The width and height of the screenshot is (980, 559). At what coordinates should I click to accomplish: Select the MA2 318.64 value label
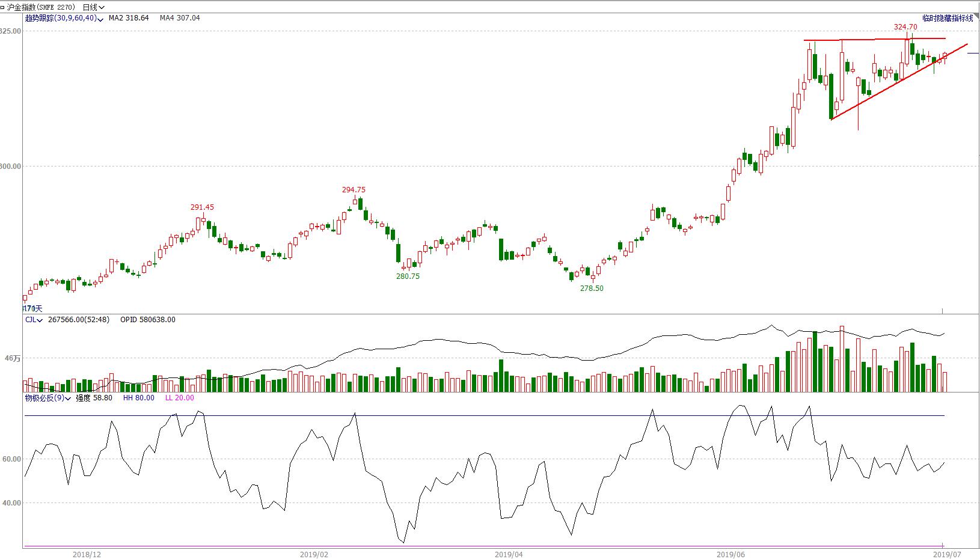point(129,18)
